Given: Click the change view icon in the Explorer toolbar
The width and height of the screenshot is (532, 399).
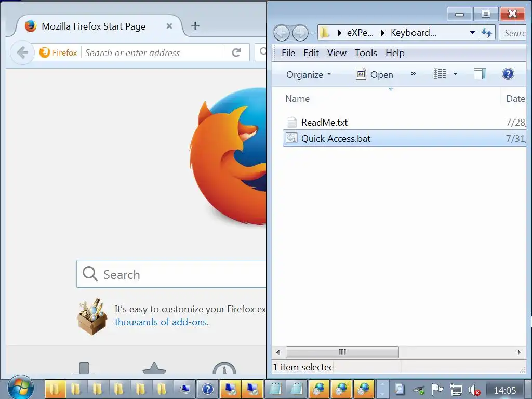Looking at the screenshot, I should click(x=440, y=74).
